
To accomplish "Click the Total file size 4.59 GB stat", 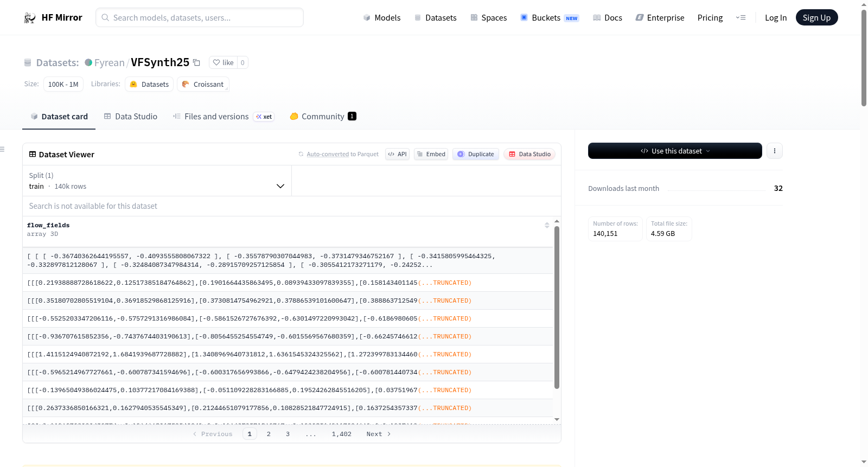I will coord(669,229).
